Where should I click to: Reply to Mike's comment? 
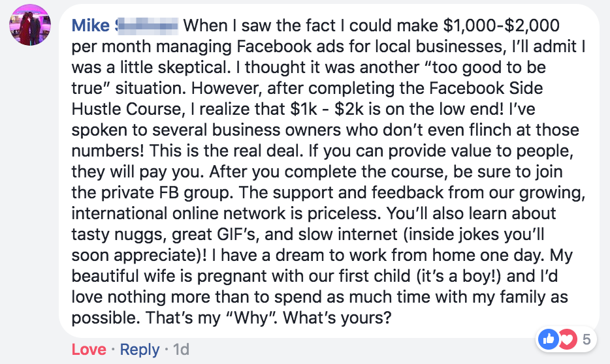coord(140,349)
